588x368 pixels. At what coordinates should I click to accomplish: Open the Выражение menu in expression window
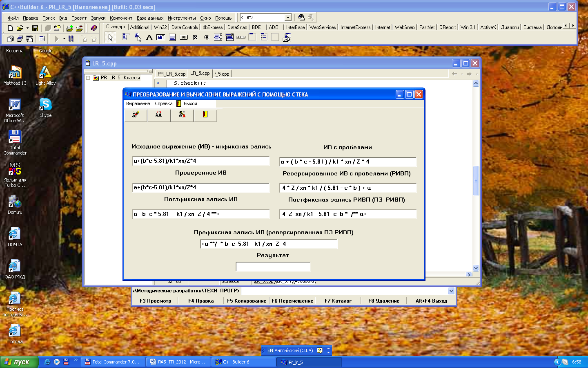(138, 103)
